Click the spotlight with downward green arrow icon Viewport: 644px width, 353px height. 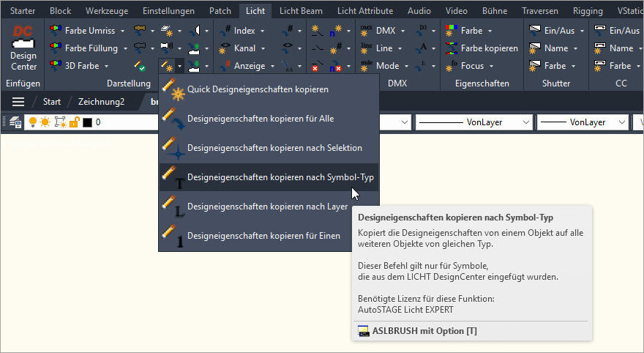[194, 66]
